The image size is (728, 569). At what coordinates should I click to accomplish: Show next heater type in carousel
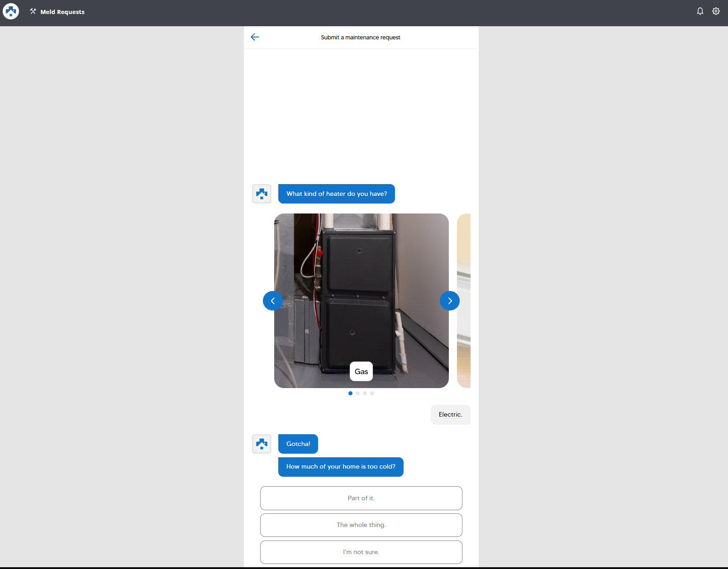pos(449,301)
